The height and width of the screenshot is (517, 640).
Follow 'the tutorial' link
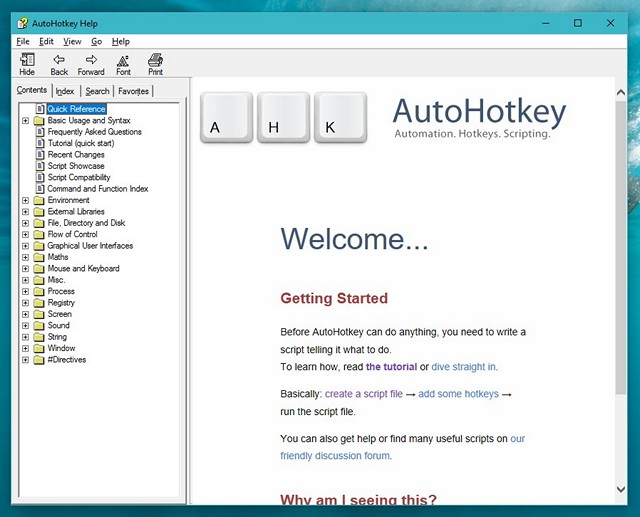(x=391, y=367)
